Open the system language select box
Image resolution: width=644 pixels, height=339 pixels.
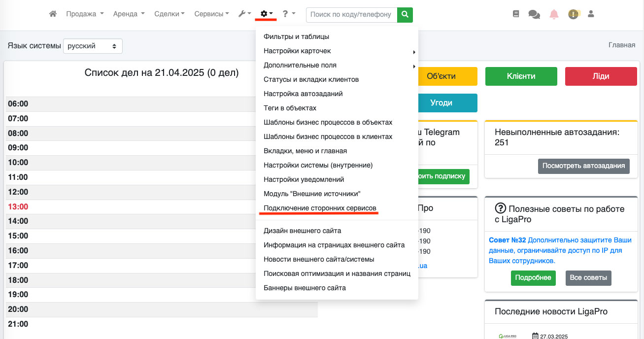tap(93, 46)
